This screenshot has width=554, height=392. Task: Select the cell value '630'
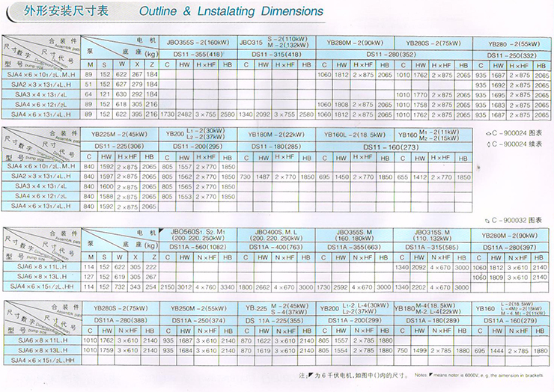tap(121, 94)
